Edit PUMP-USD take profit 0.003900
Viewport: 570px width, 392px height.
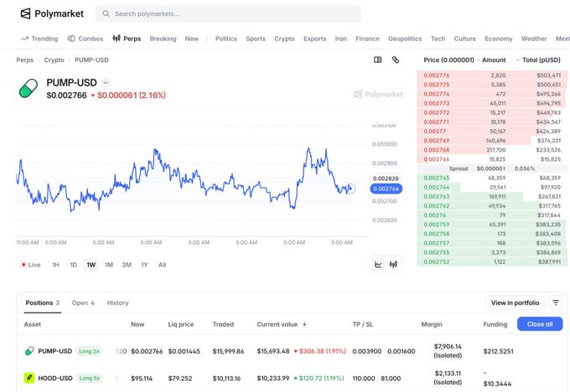pos(367,351)
